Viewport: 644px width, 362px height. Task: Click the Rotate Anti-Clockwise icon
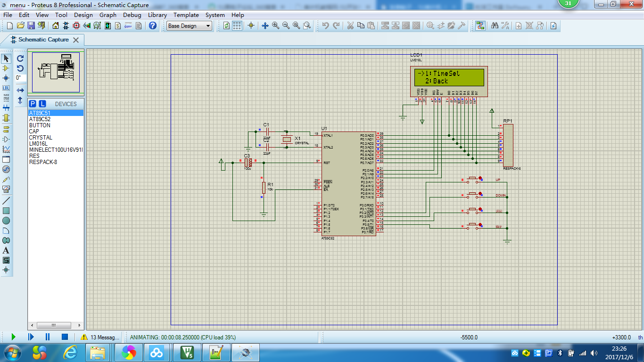click(20, 68)
